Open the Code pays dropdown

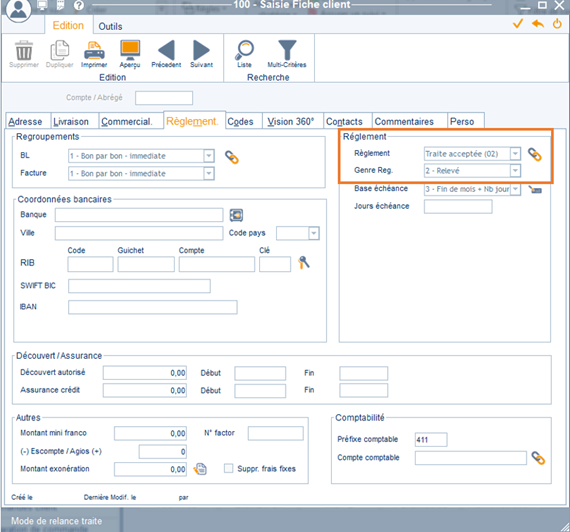pyautogui.click(x=314, y=233)
